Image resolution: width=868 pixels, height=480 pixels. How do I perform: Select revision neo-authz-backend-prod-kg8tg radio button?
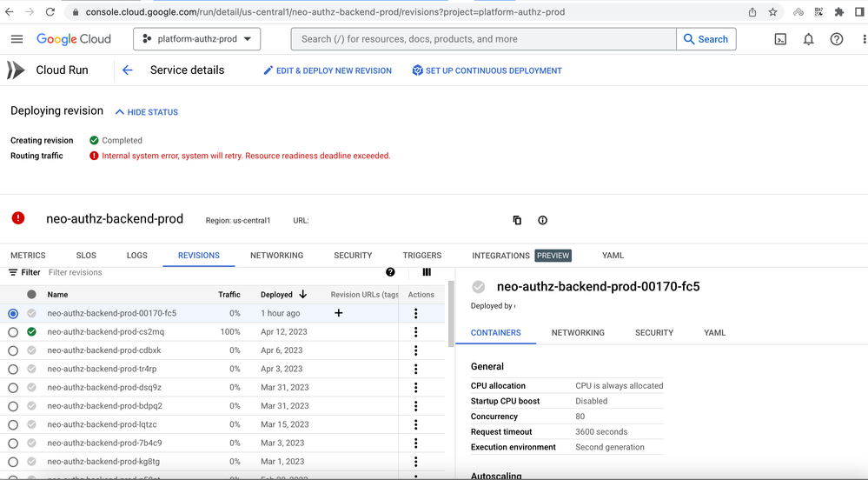[x=13, y=462]
